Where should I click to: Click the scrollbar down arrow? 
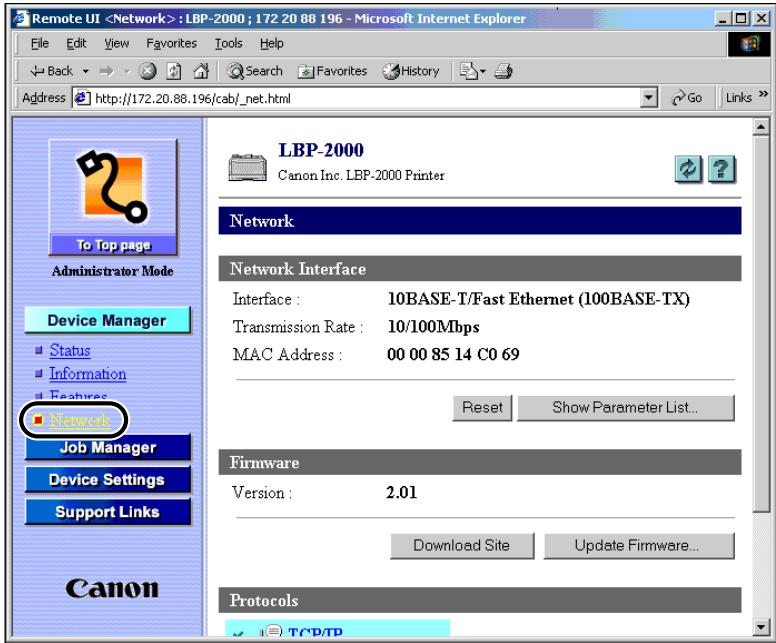[761, 628]
